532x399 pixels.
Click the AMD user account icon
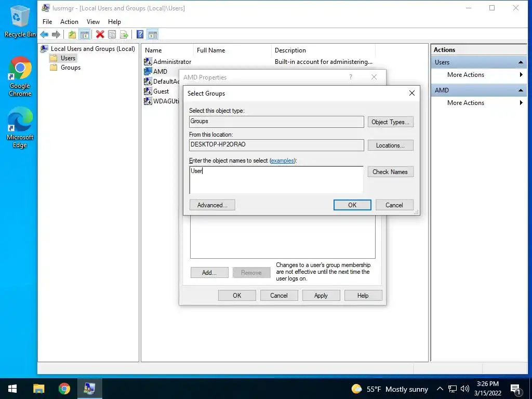click(148, 71)
